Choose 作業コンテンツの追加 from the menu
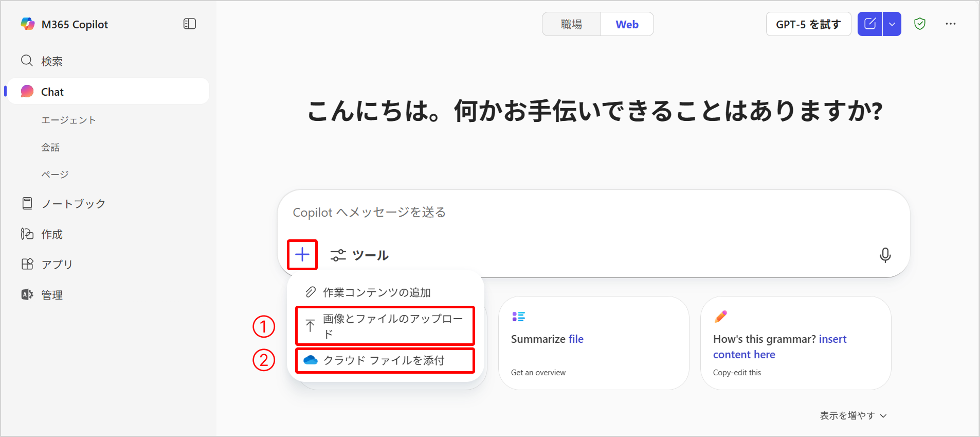Viewport: 980px width, 437px height. (376, 292)
